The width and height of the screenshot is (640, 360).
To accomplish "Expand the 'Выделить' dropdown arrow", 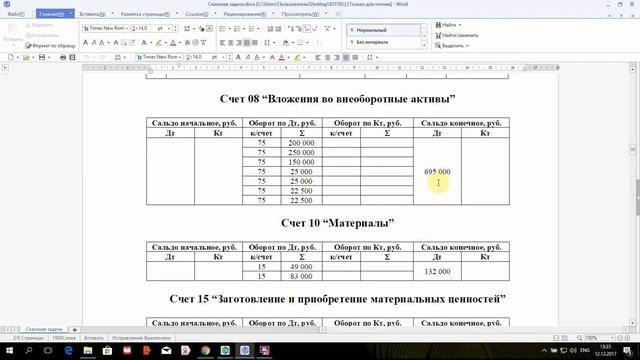I will pyautogui.click(x=467, y=46).
